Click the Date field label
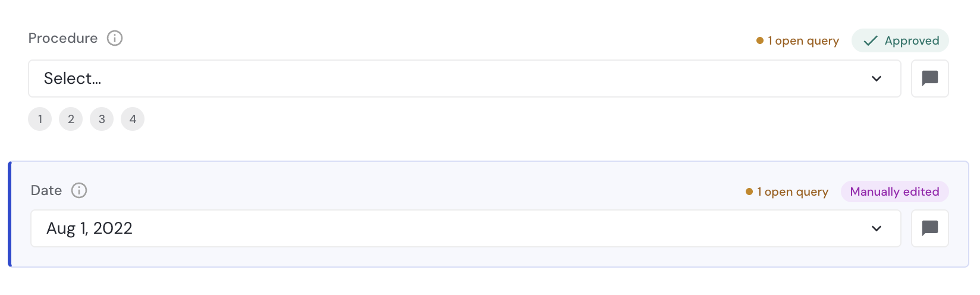980x295 pixels. tap(46, 190)
